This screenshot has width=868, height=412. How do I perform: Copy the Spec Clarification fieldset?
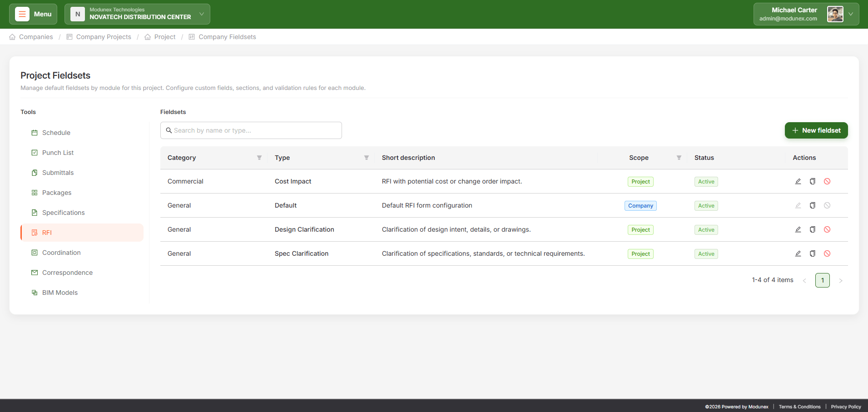[x=812, y=253]
